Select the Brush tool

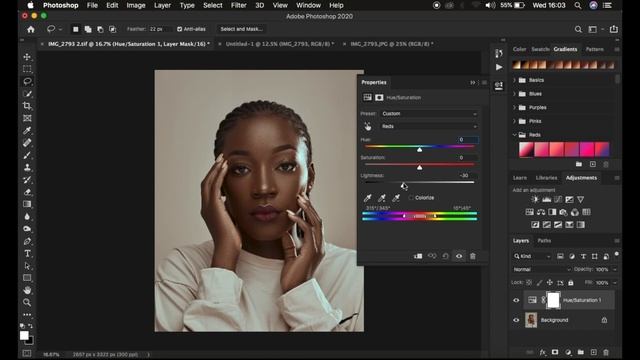[27, 155]
